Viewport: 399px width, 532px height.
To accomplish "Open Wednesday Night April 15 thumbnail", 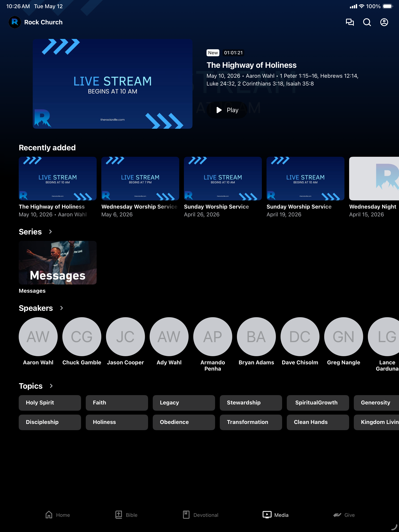I will point(374,178).
